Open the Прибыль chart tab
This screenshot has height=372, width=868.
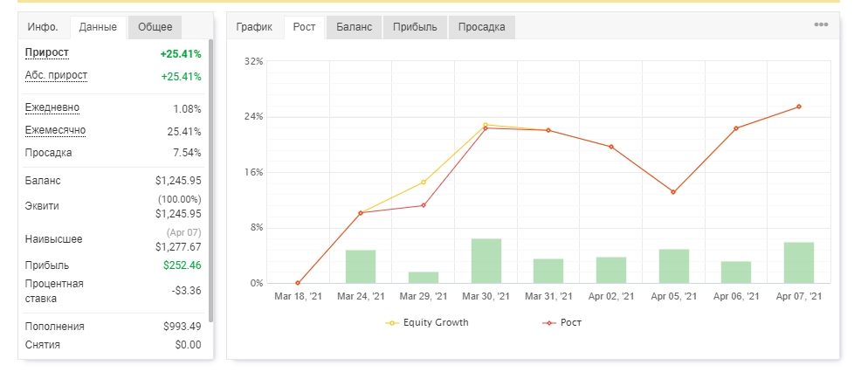coord(415,27)
